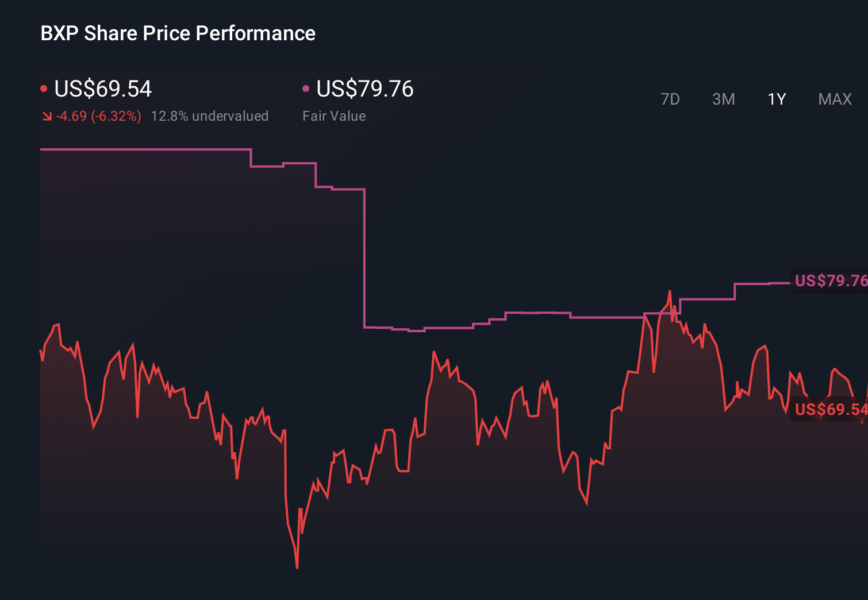
Task: Click the red downward arrow change indicator
Action: (47, 116)
